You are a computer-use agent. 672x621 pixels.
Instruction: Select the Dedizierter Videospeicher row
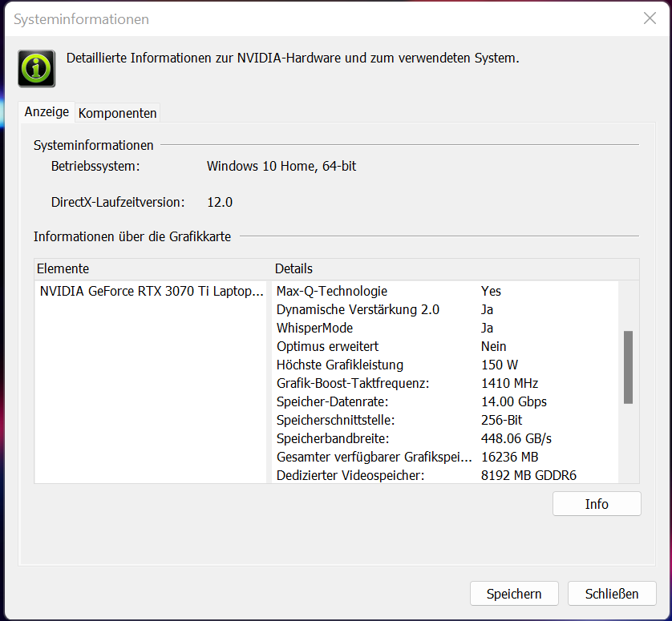pyautogui.click(x=445, y=475)
